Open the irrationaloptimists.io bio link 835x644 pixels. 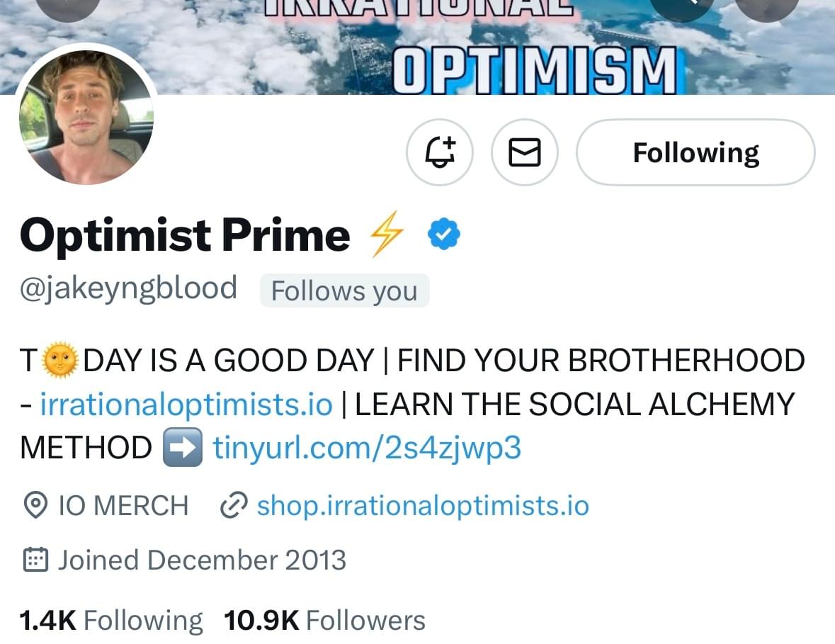click(186, 405)
